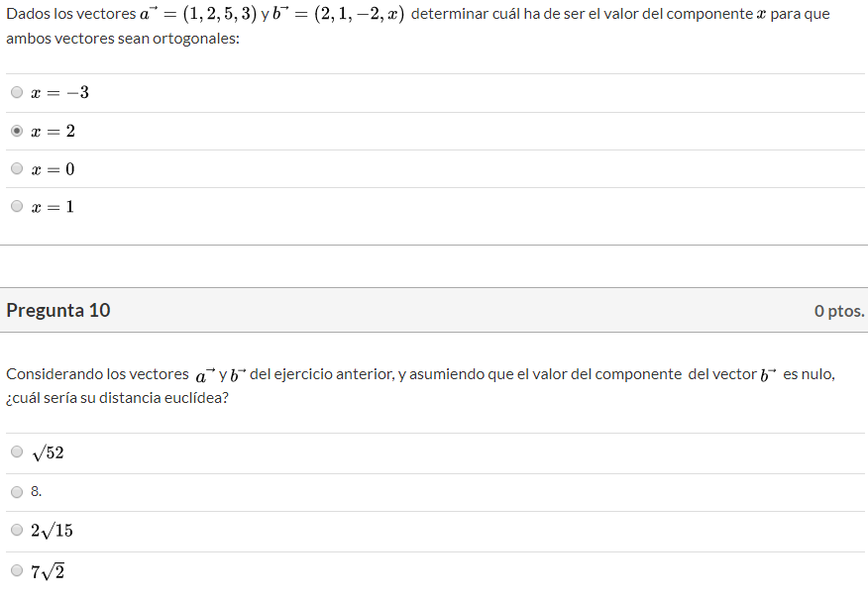Viewport: 868px width, 599px height.
Task: Pick the radio button for answer 8.
Action: pyautogui.click(x=17, y=491)
